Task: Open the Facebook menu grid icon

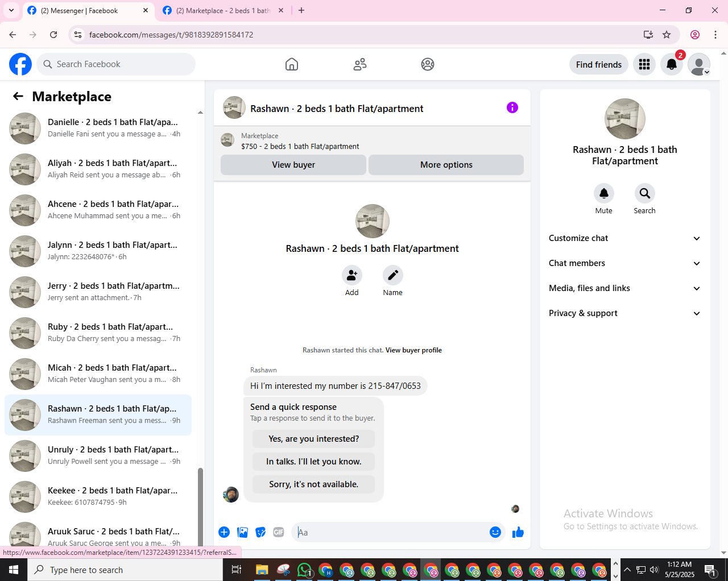Action: [644, 64]
